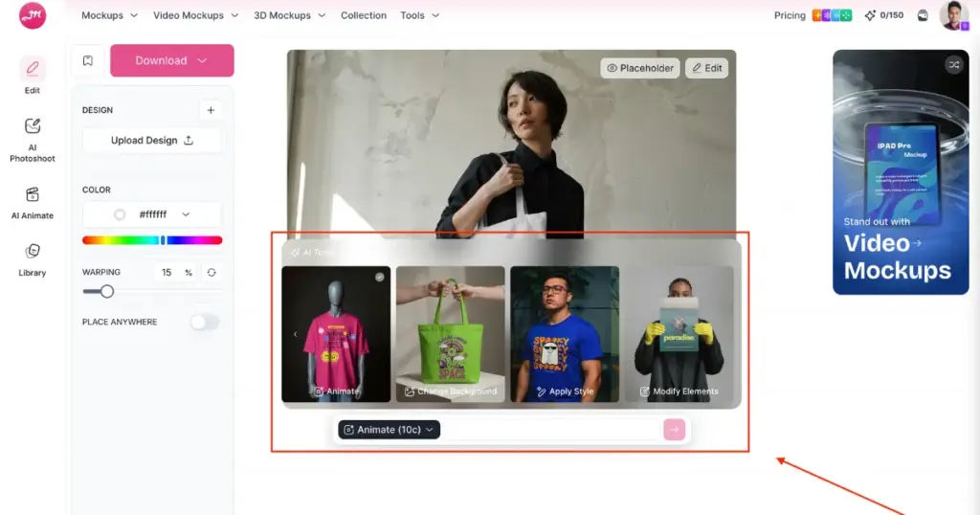Expand the Mockups menu
The image size is (980, 515).
pyautogui.click(x=109, y=15)
